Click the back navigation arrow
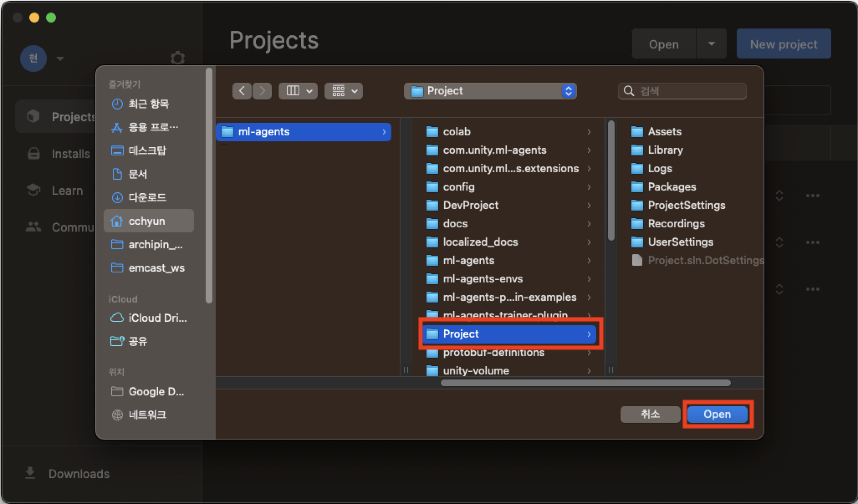Screen dimensions: 858x504 click(x=242, y=91)
